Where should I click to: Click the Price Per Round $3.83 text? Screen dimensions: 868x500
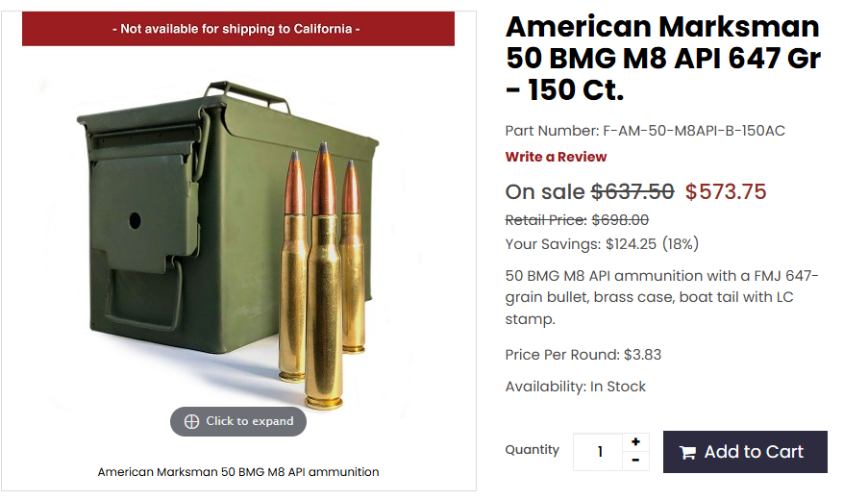click(x=583, y=355)
